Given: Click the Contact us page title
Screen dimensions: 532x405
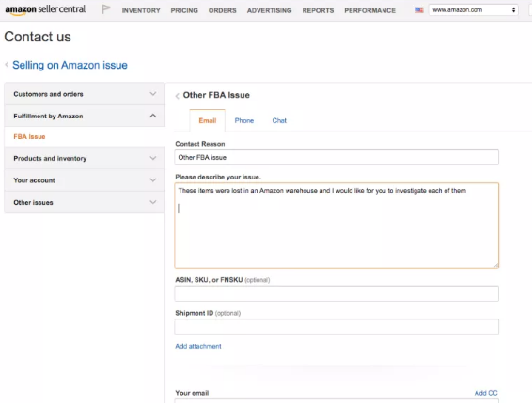Looking at the screenshot, I should tap(38, 37).
